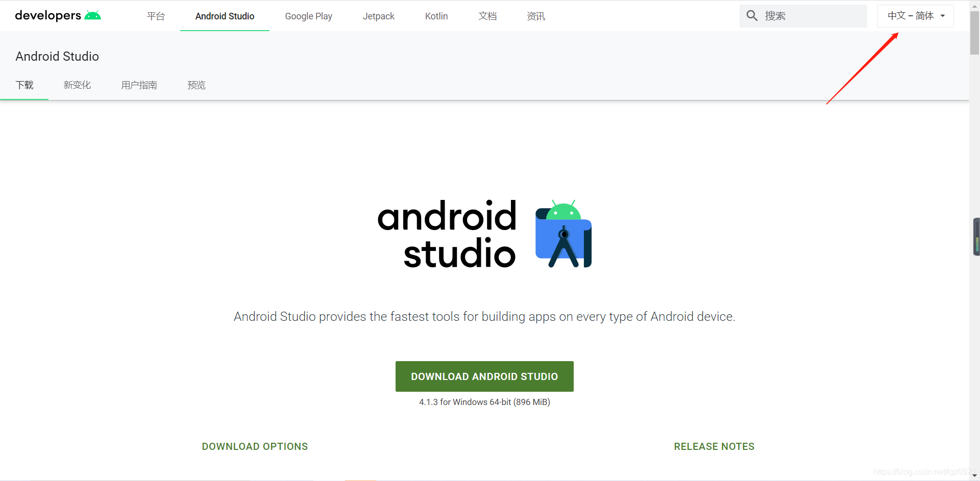Open the Download Options link
The height and width of the screenshot is (481, 980).
point(255,446)
